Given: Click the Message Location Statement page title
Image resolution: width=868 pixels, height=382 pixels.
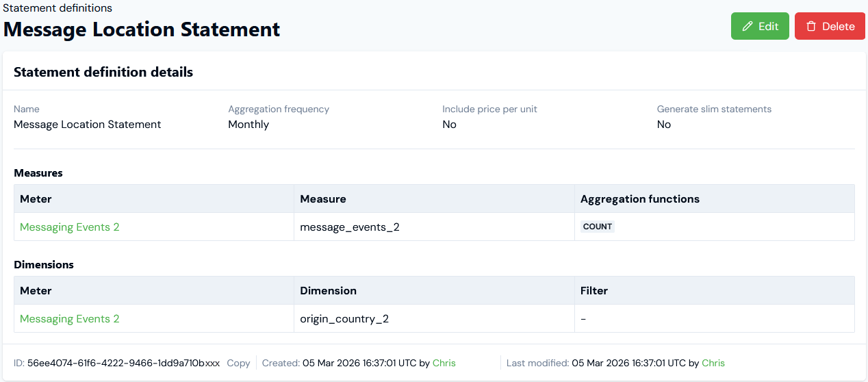Looking at the screenshot, I should coord(142,29).
